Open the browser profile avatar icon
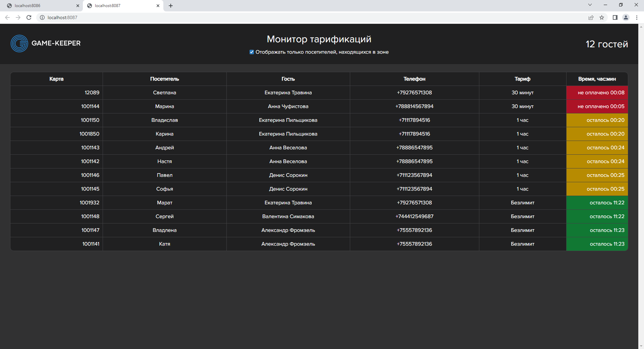The width and height of the screenshot is (644, 349). coord(626,17)
